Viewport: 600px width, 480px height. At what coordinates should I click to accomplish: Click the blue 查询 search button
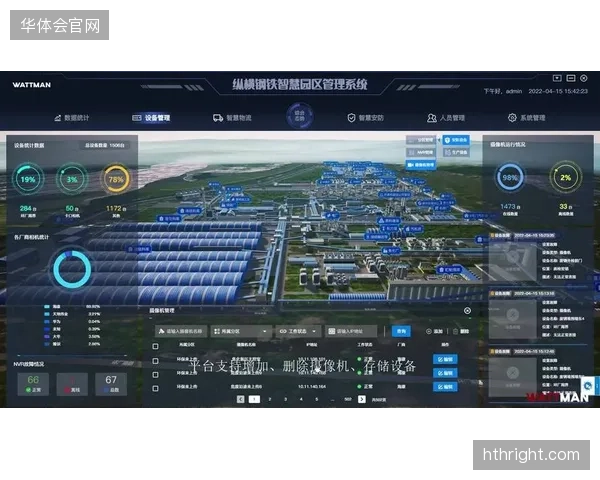[x=401, y=331]
